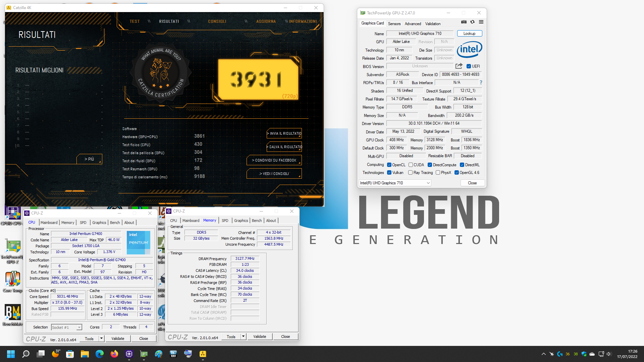
Task: Click the GPU-Z Lookup button
Action: (469, 34)
